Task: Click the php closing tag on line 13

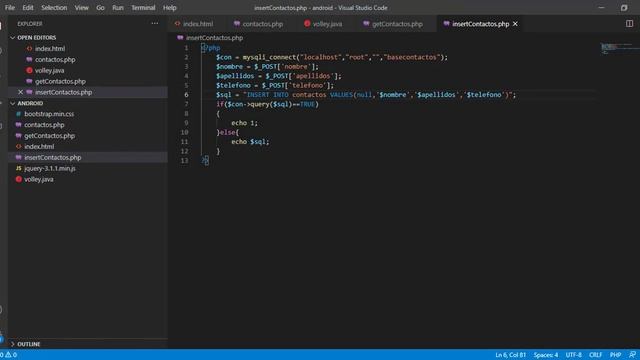Action: pyautogui.click(x=205, y=160)
